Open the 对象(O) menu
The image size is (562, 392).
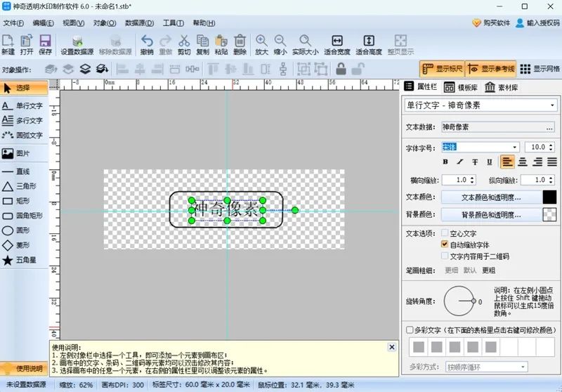click(104, 23)
